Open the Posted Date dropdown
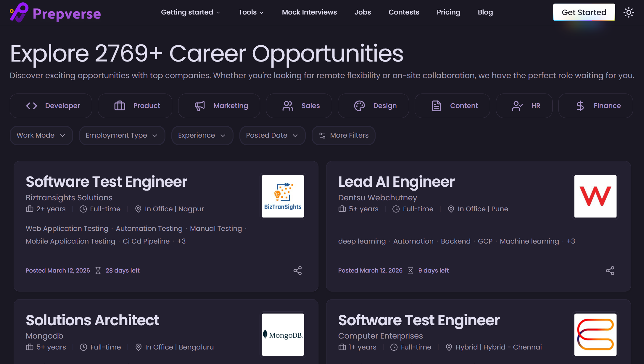 [272, 136]
